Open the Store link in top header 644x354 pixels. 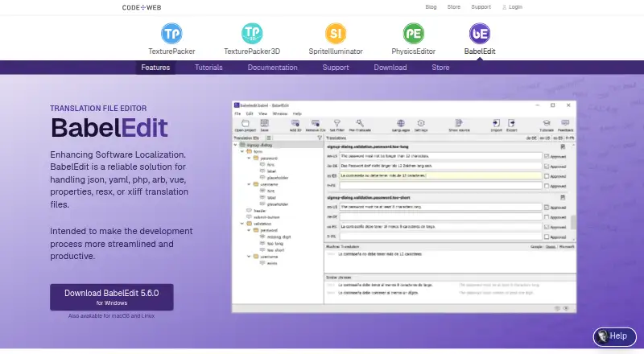coord(454,7)
